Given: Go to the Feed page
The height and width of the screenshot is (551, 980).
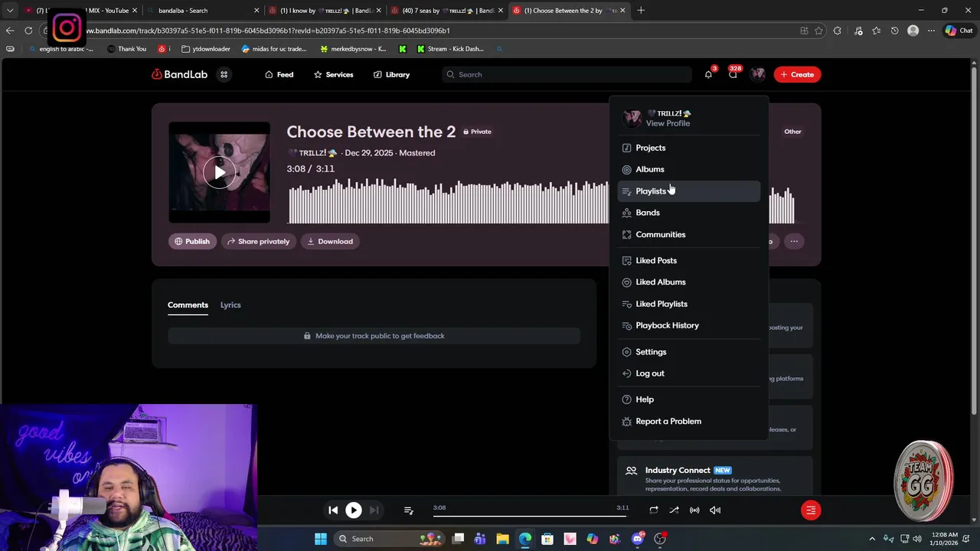Looking at the screenshot, I should coord(279,74).
